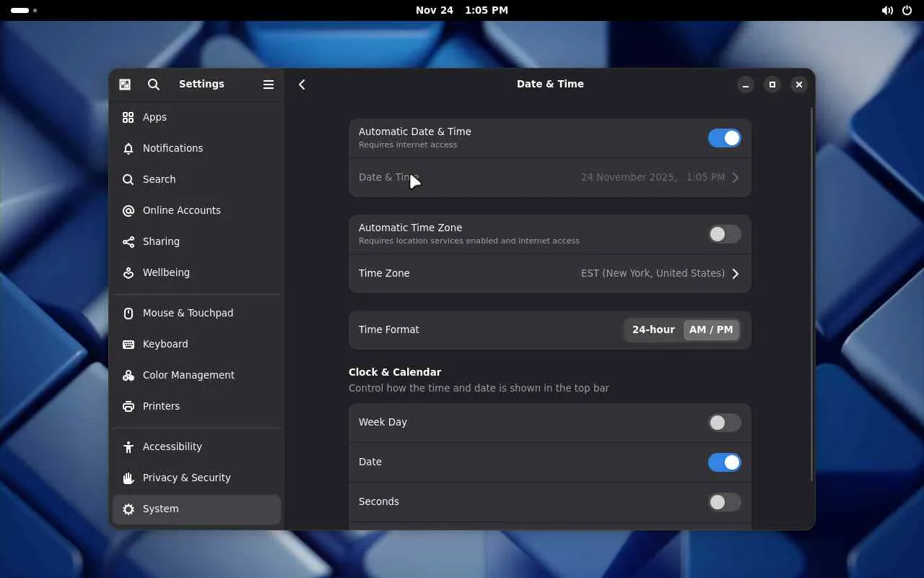This screenshot has height=578, width=924.
Task: Click the Seconds label
Action: pyautogui.click(x=379, y=501)
